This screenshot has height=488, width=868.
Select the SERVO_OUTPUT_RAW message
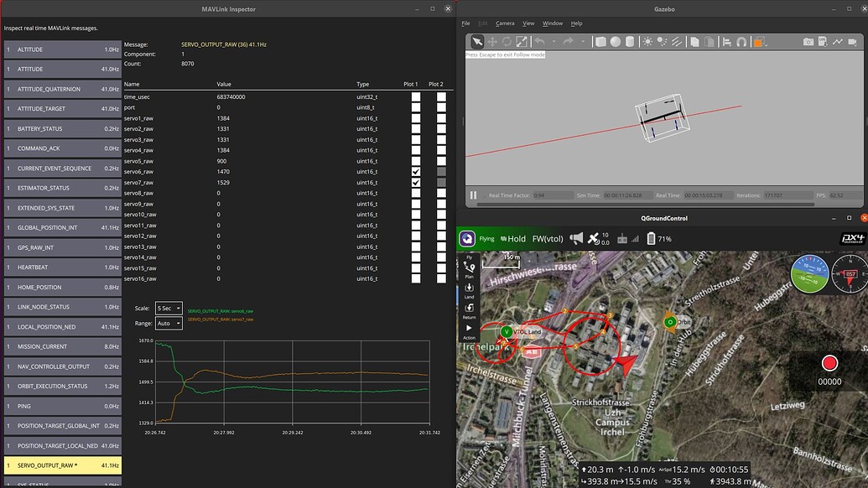(63, 465)
